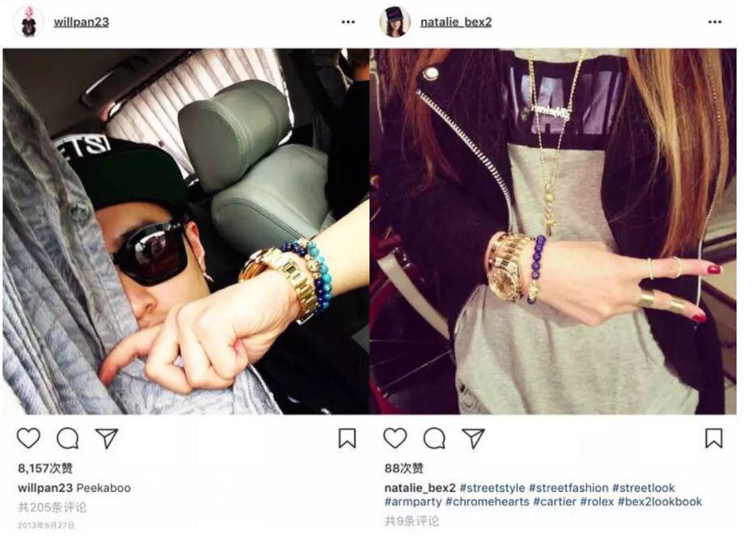Save natalie_bex2's post with bookmark icon

click(714, 439)
